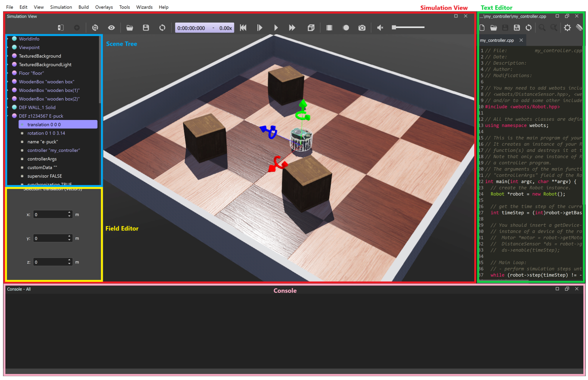Run the simulation with the play button
Viewport: 588px width, 380px height.
tap(276, 27)
